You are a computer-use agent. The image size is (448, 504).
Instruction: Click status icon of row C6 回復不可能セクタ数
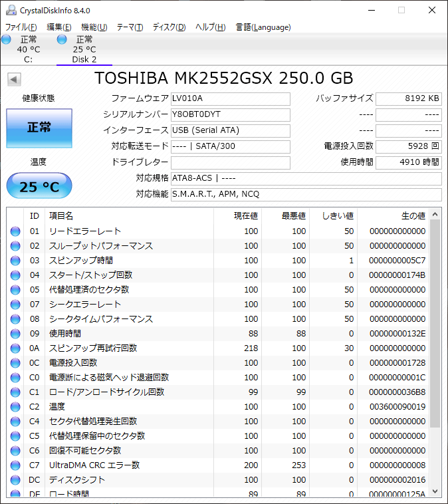tap(15, 451)
